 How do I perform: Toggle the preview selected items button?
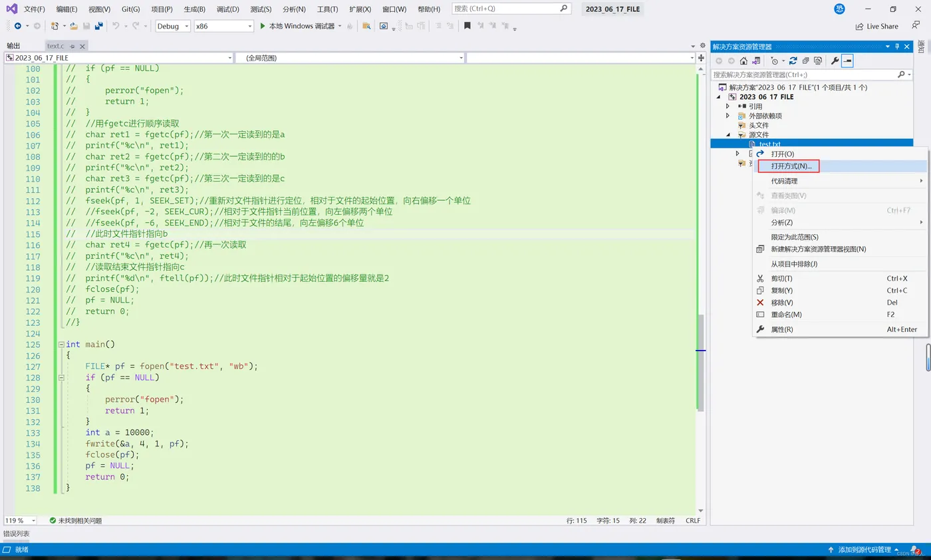tap(847, 61)
